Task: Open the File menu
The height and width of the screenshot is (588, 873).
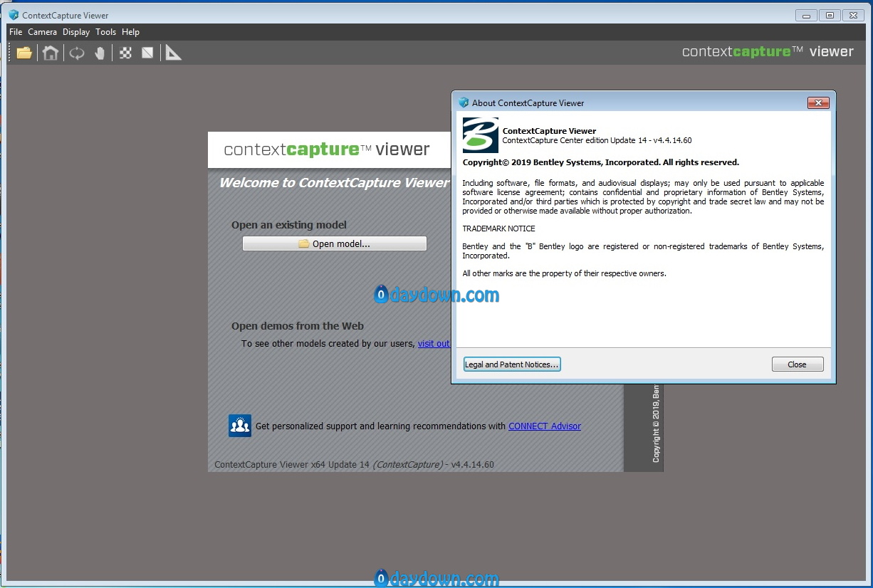Action: [16, 32]
